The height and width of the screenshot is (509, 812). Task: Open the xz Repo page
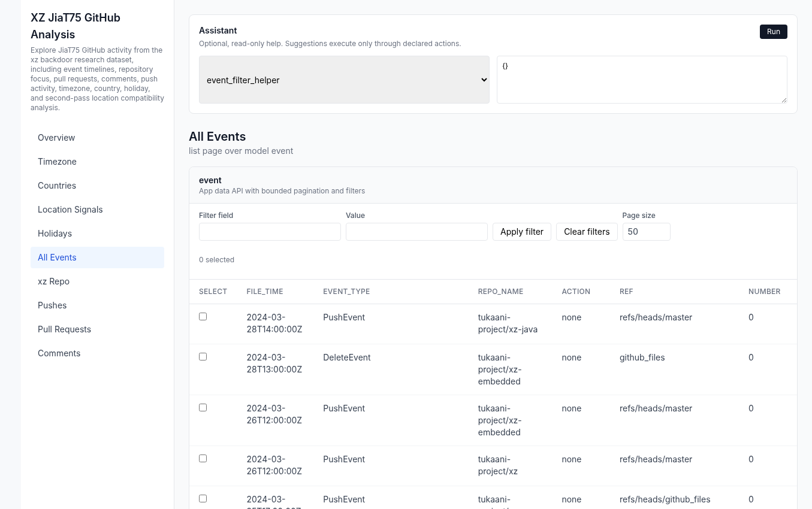[x=97, y=281]
